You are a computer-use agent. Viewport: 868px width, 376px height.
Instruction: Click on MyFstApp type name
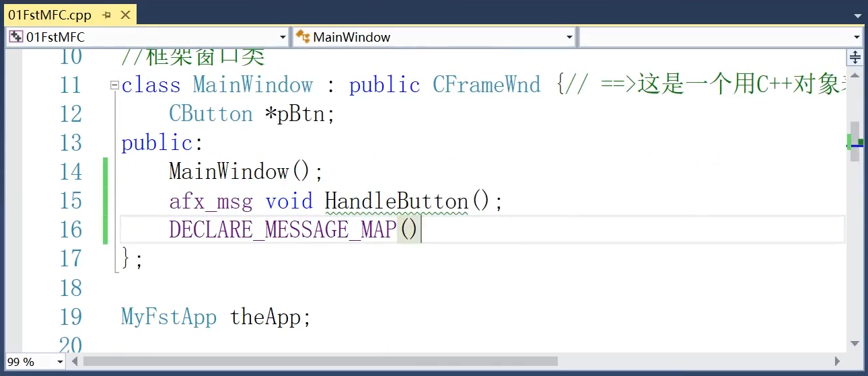[x=169, y=316]
